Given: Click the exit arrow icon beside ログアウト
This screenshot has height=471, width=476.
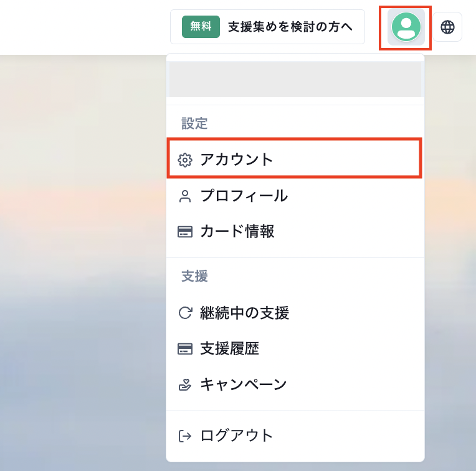Looking at the screenshot, I should point(185,435).
